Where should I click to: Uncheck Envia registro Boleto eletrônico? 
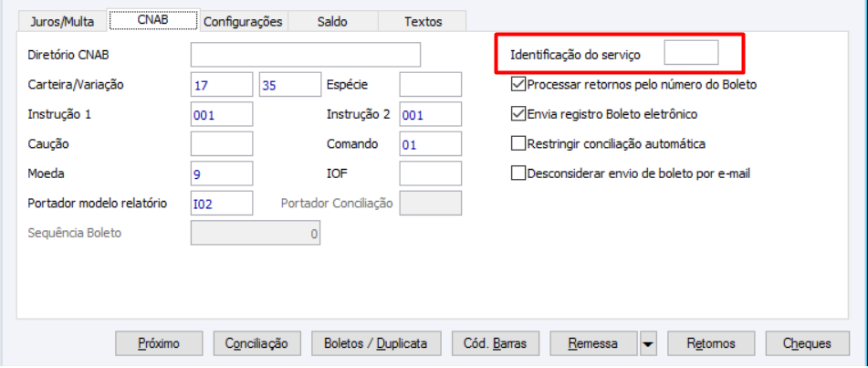(519, 114)
